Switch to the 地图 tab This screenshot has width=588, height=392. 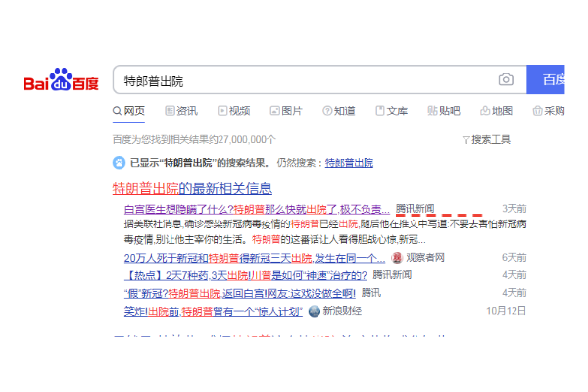pyautogui.click(x=496, y=111)
